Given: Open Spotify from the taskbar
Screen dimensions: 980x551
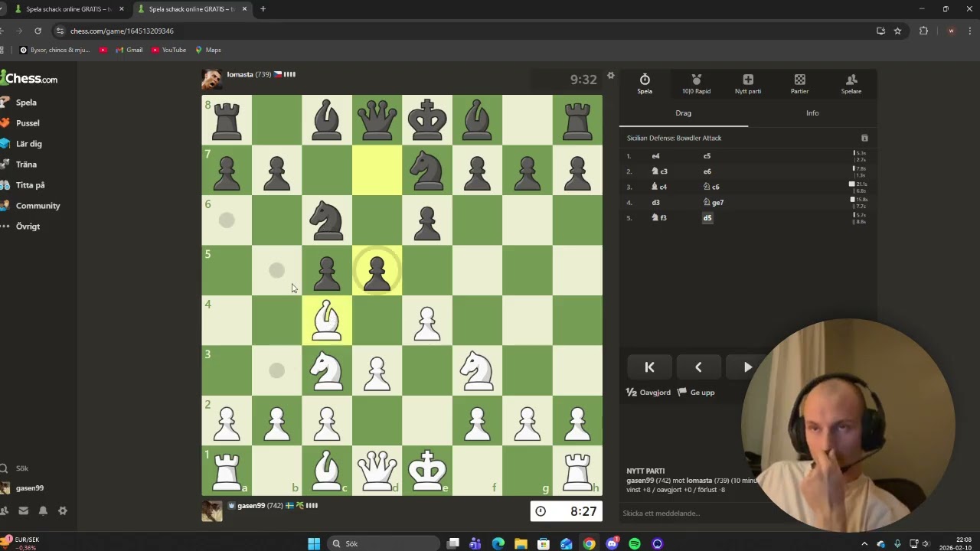Looking at the screenshot, I should [634, 543].
